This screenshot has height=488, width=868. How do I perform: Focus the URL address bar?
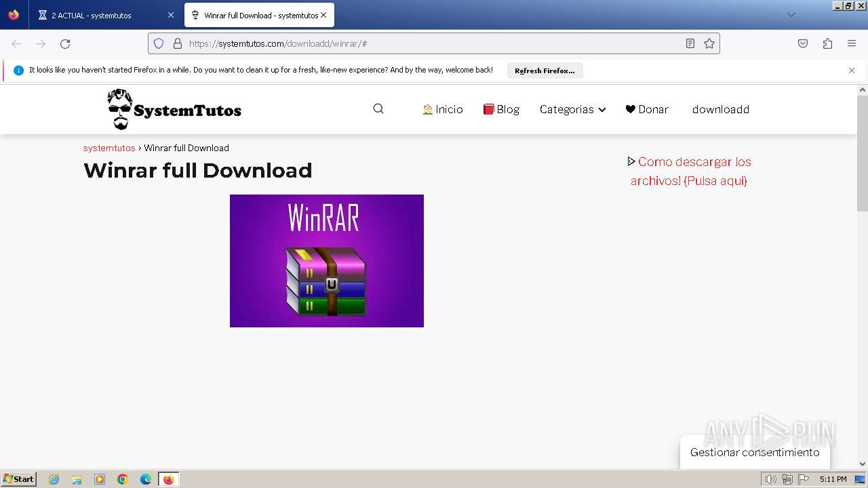pos(434,43)
